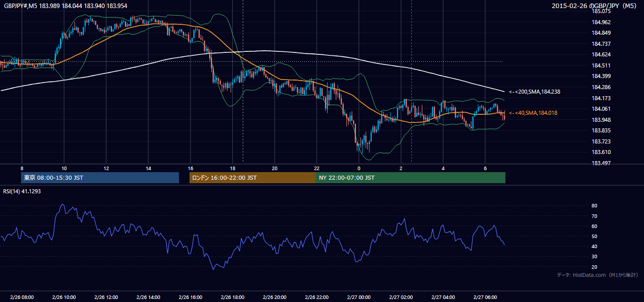This screenshot has width=644, height=302.
Task: Click the 200,SMA,184.238 label
Action: coord(535,92)
